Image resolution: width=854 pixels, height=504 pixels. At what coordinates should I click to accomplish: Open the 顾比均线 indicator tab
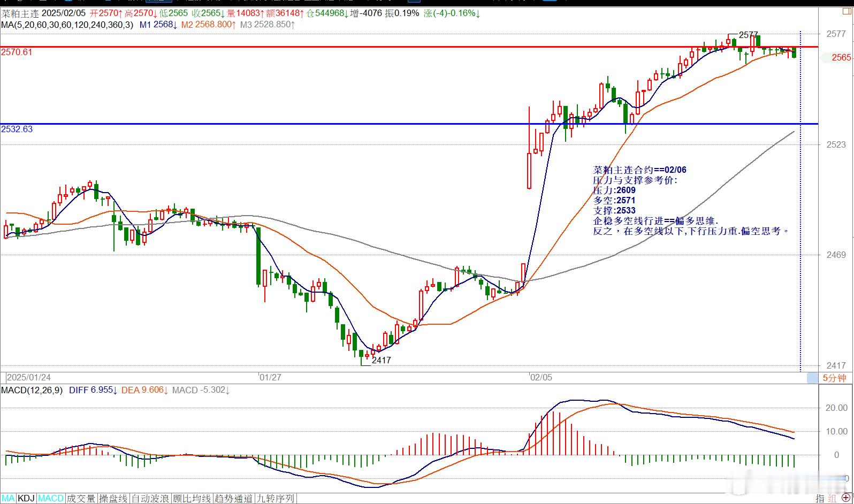coord(192,498)
